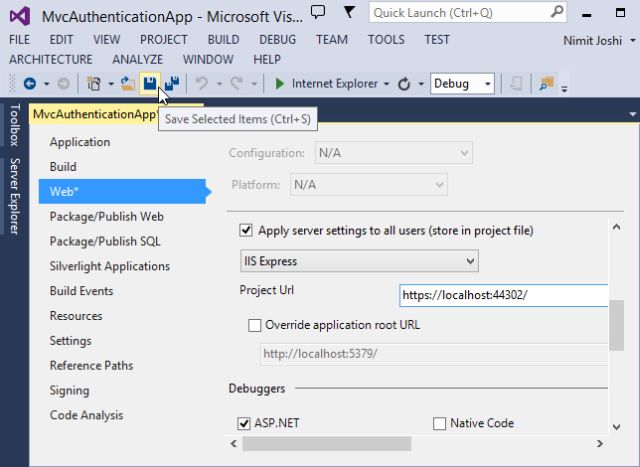Image resolution: width=640 pixels, height=467 pixels.
Task: Click the notifications filter flag icon
Action: click(349, 12)
